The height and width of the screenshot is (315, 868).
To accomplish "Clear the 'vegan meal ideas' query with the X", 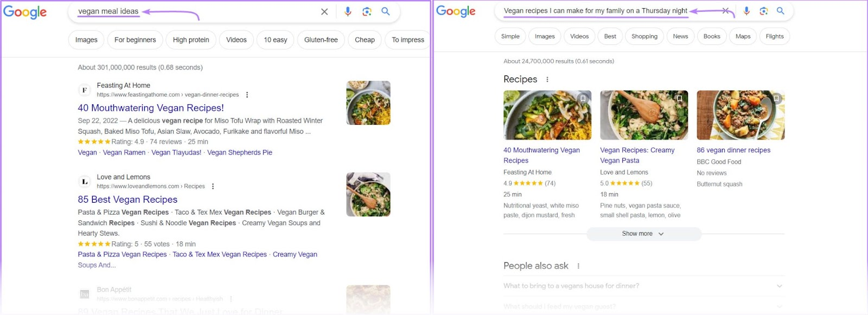I will pyautogui.click(x=324, y=11).
